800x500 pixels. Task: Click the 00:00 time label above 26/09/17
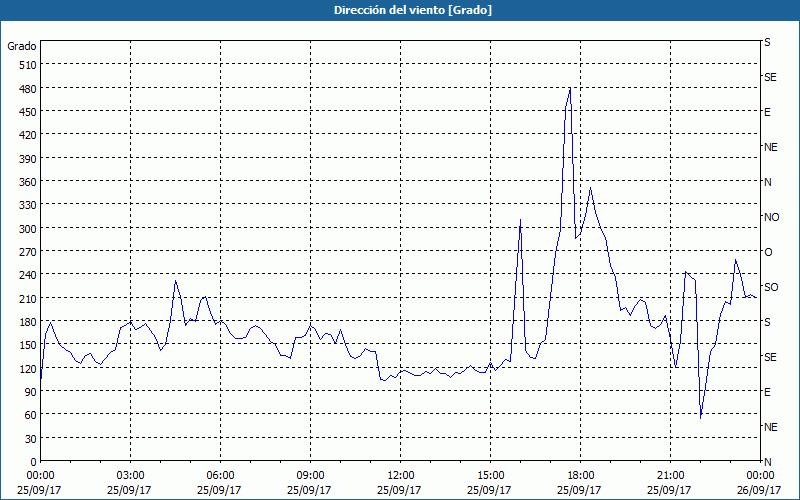[760, 476]
